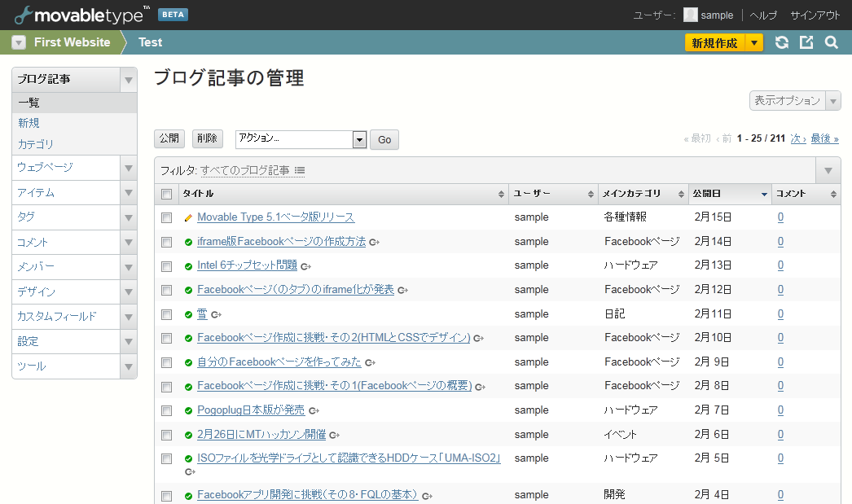Expand the デザイン sidebar section arrow
The image size is (852, 504).
pos(128,291)
